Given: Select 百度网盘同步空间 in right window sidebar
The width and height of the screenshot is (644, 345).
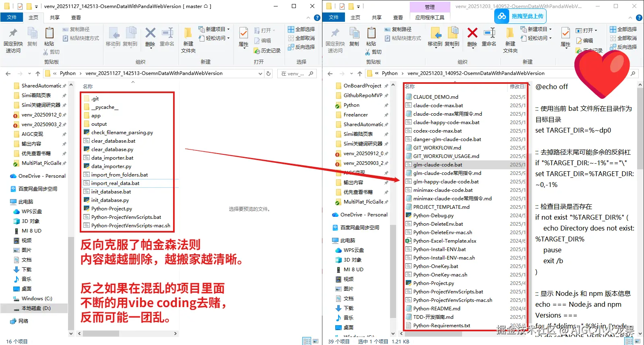Looking at the screenshot, I should (355, 228).
